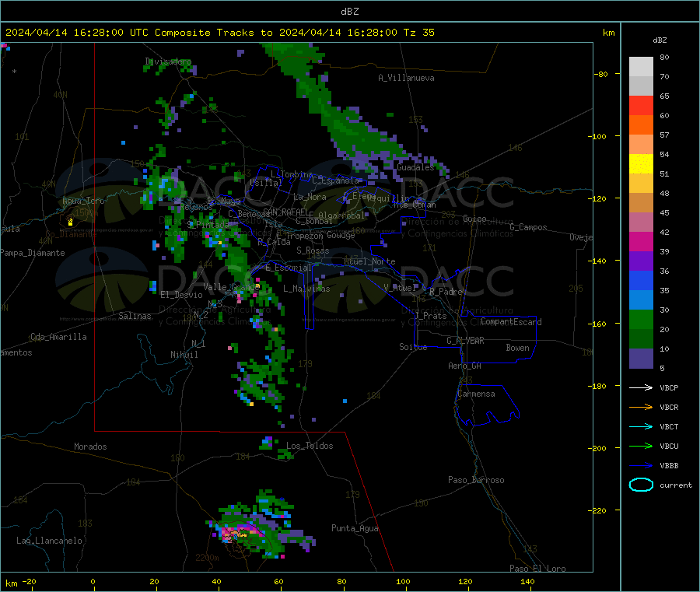Click the Salinas map label
The height and width of the screenshot is (592, 700).
click(135, 316)
